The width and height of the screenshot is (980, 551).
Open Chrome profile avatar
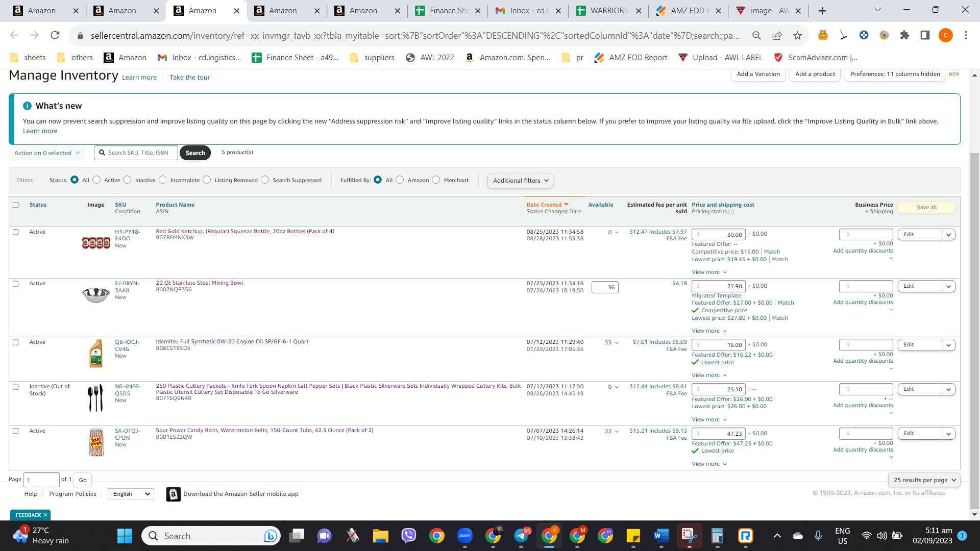[945, 35]
